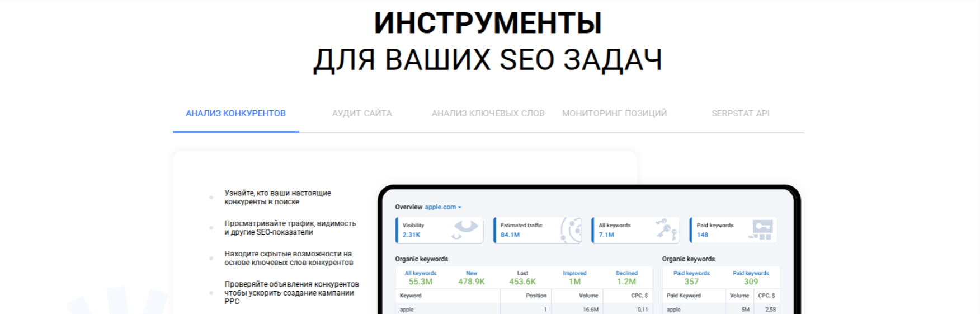Click text "Узнайте, кто ваши настоящие конкуренты"
The image size is (980, 314).
(278, 198)
